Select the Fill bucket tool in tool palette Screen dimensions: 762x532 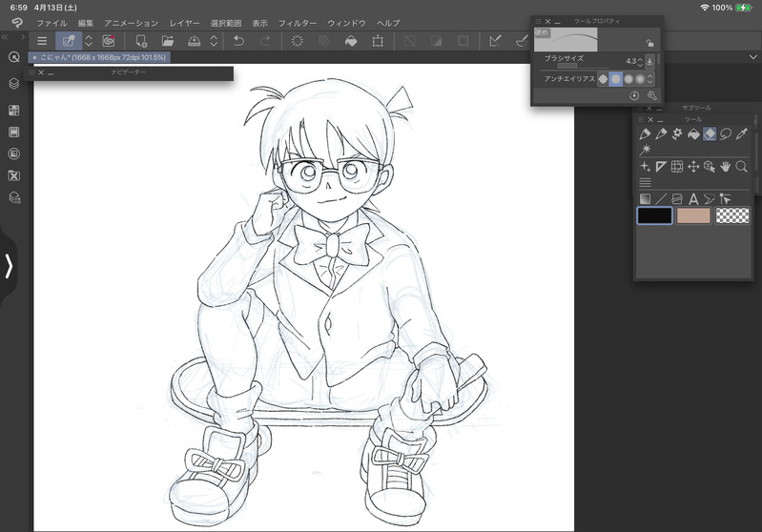(x=693, y=133)
